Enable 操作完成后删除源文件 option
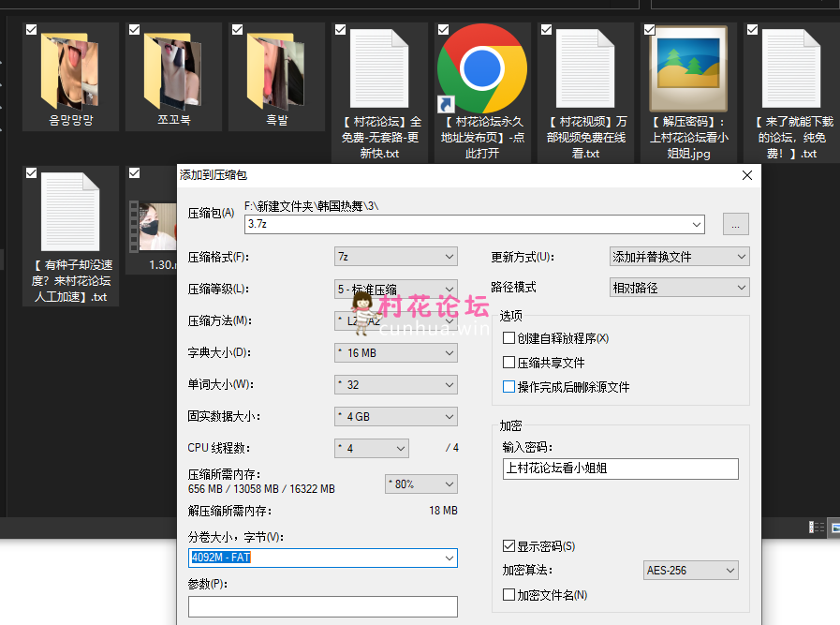 (509, 387)
